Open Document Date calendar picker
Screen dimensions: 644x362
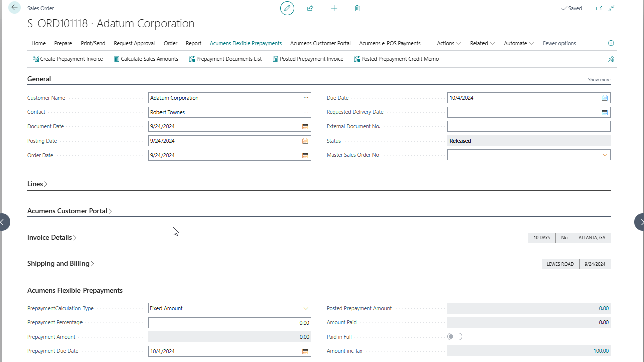[x=305, y=127]
